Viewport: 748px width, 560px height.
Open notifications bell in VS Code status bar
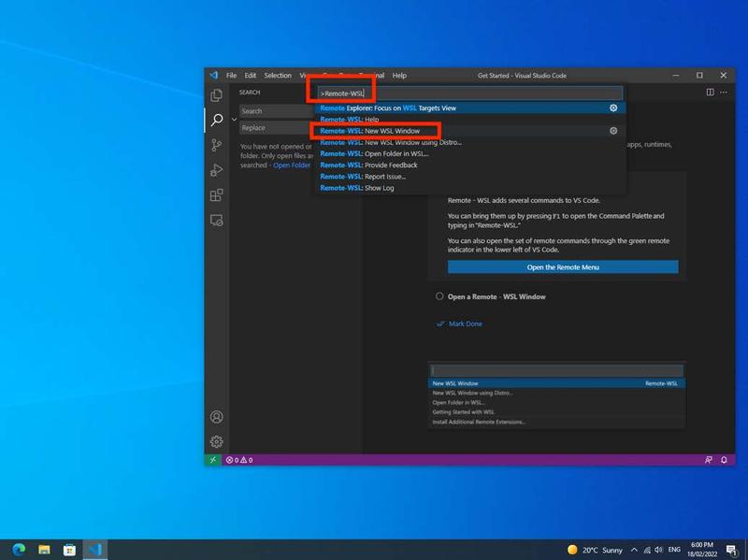click(724, 460)
